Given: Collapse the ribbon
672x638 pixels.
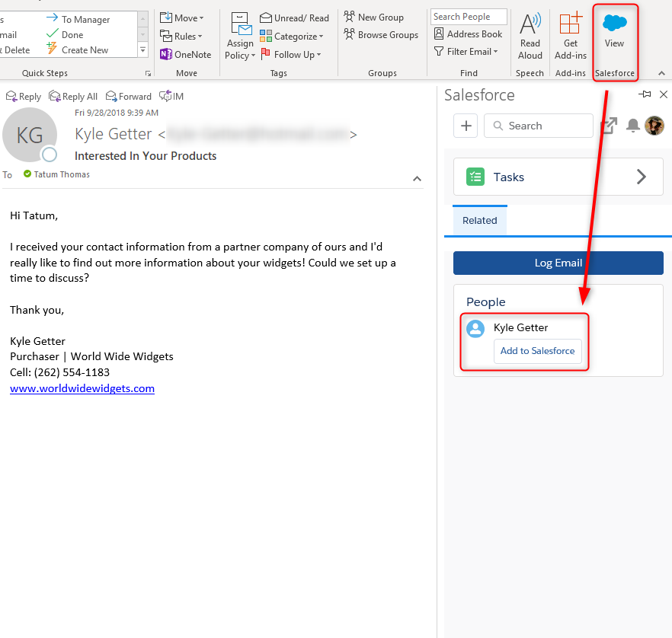Looking at the screenshot, I should pos(661,74).
